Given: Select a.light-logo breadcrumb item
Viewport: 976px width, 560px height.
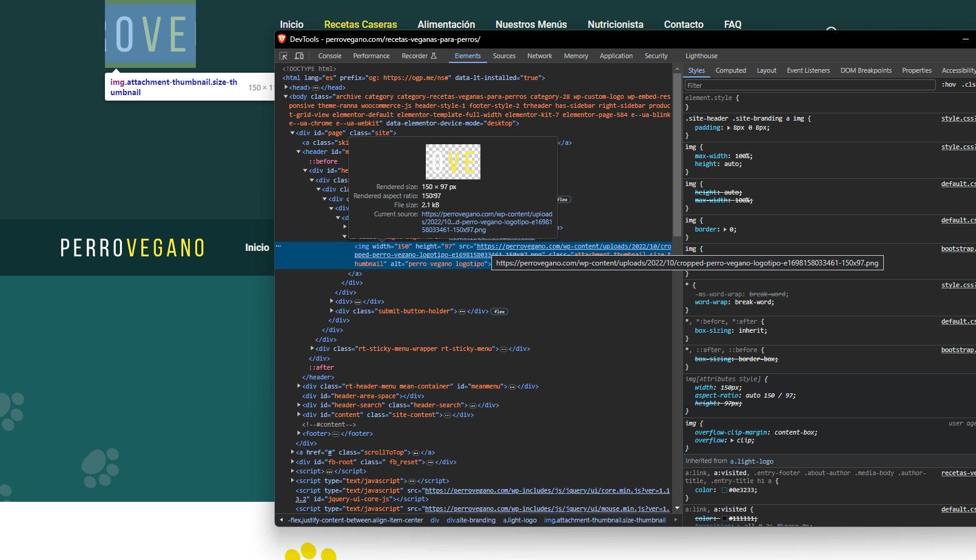Looking at the screenshot, I should coord(520,520).
